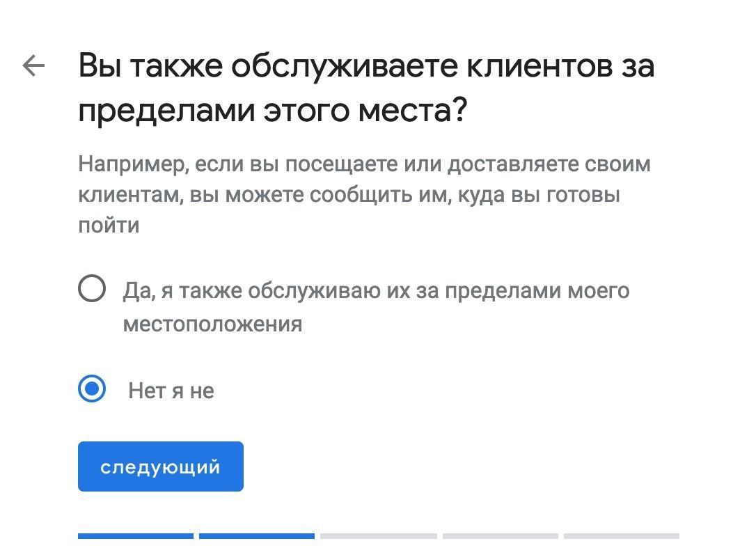
Task: Select the "Нет я не" radio button
Action: pyautogui.click(x=92, y=389)
